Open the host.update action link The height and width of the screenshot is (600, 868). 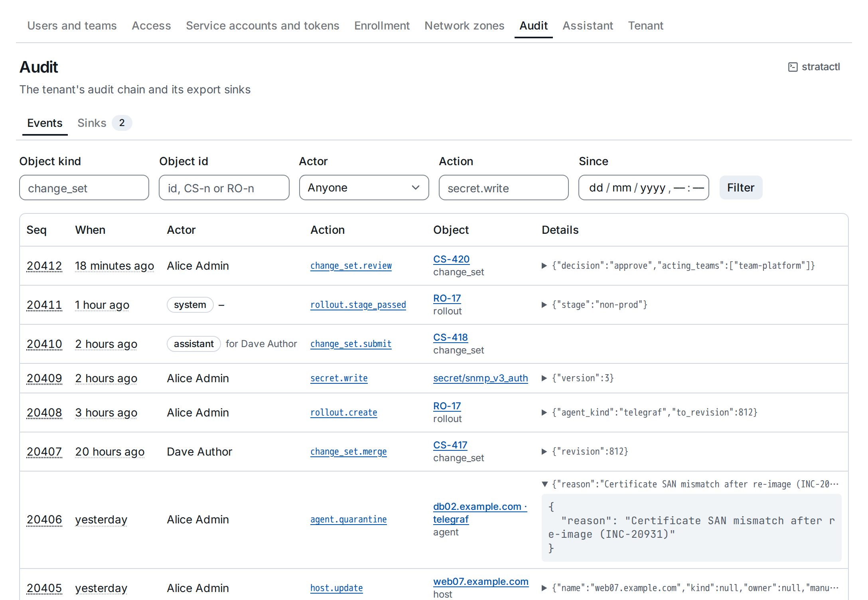click(x=337, y=588)
